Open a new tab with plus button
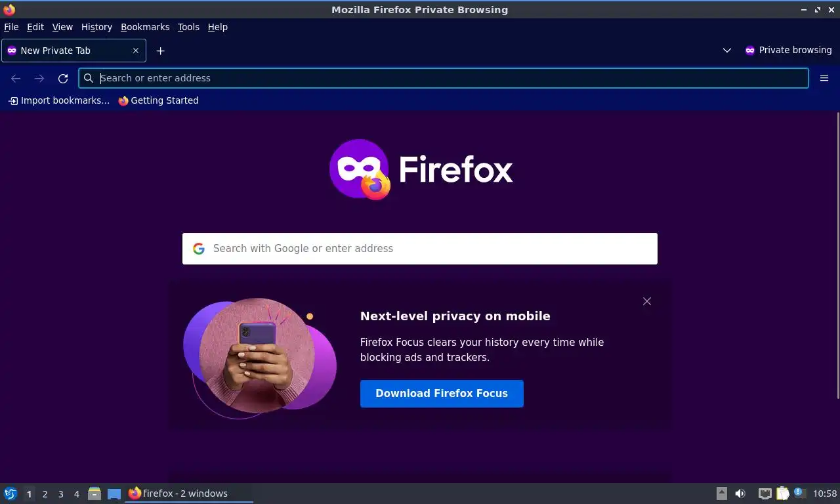Screen dimensions: 840x504 pos(160,51)
